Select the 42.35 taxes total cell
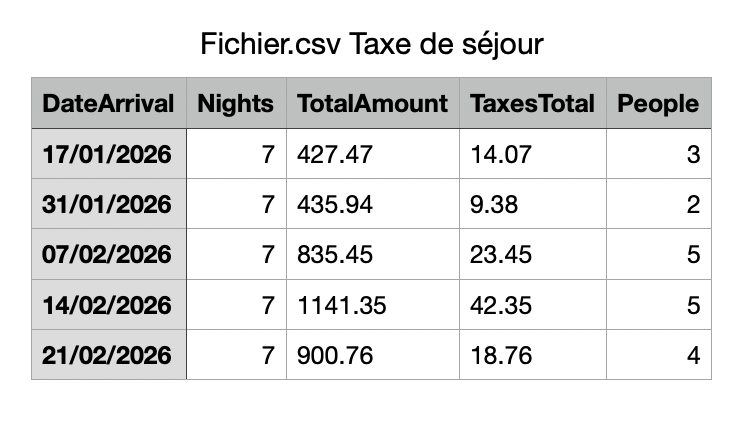 click(x=532, y=304)
